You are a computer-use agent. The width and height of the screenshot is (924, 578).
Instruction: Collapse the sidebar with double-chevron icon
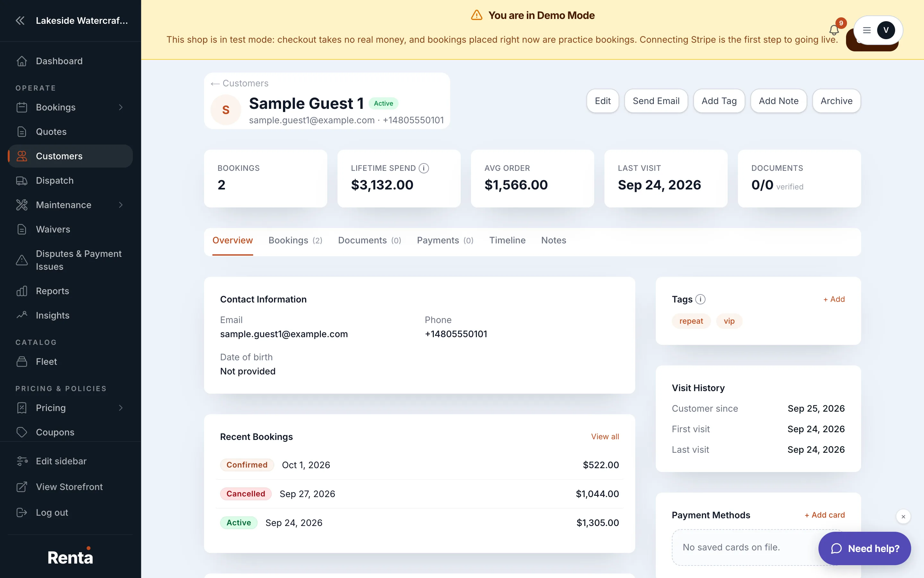pyautogui.click(x=20, y=21)
